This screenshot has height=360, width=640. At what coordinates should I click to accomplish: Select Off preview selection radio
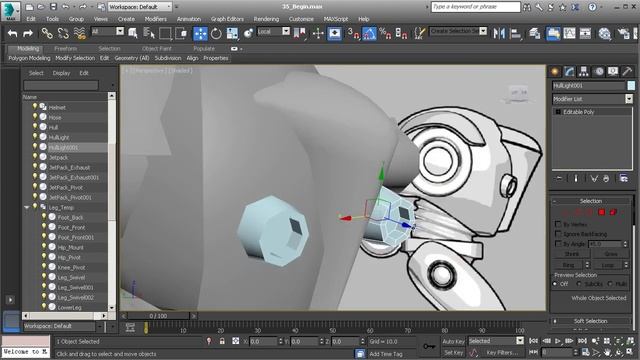coord(555,284)
